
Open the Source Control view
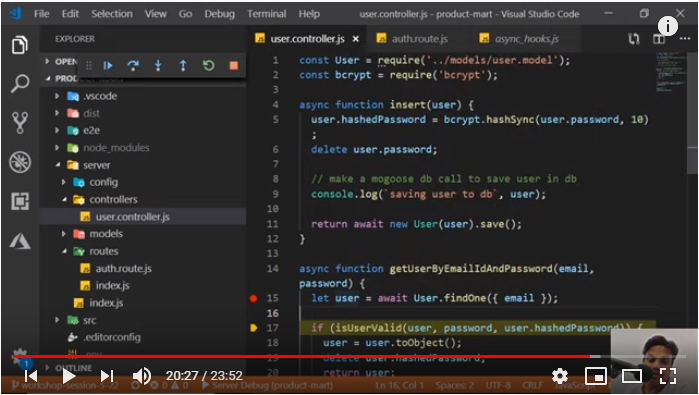coord(20,123)
